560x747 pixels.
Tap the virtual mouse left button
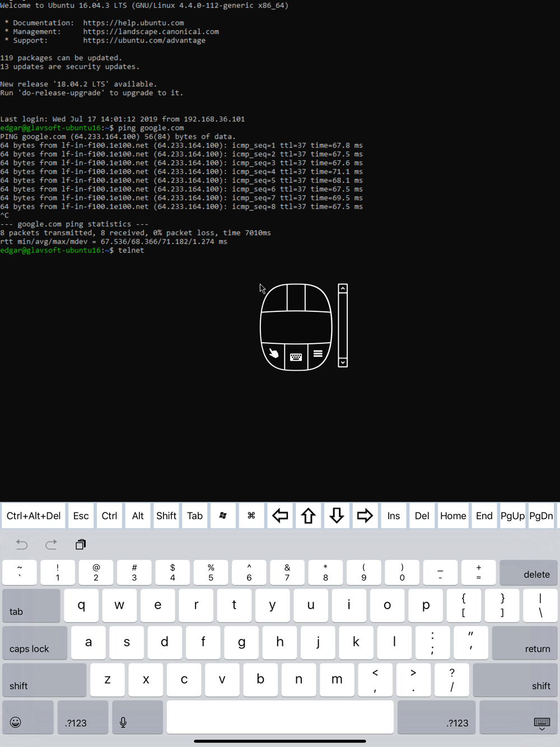274,298
